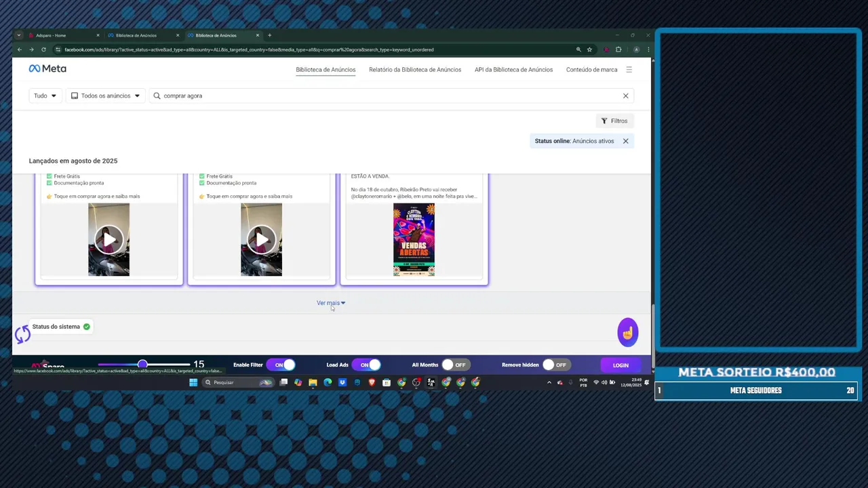Image resolution: width=868 pixels, height=488 pixels.
Task: Open the Chrome profile avatar
Action: 636,49
